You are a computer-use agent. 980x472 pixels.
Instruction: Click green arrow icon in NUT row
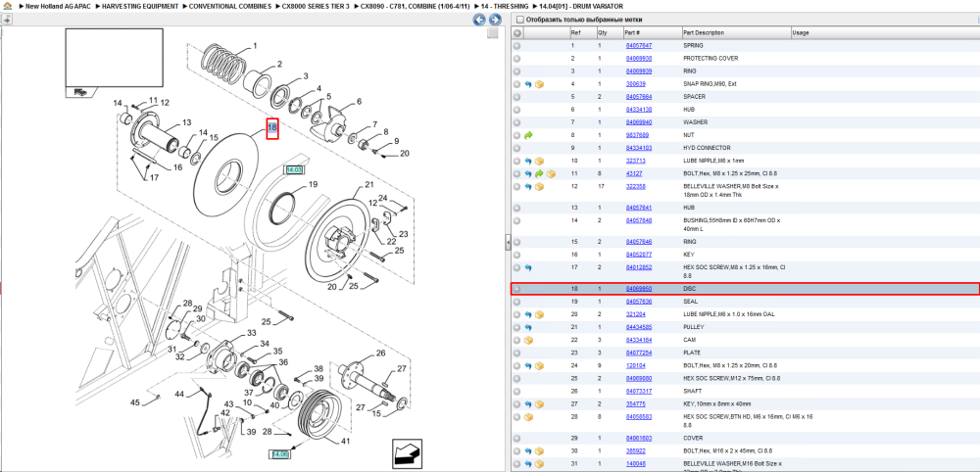tap(528, 135)
